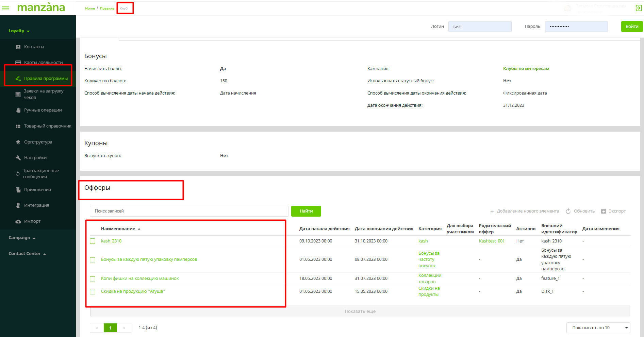This screenshot has width=644, height=337.
Task: Collapse the Loyalty section
Action: coord(19,31)
